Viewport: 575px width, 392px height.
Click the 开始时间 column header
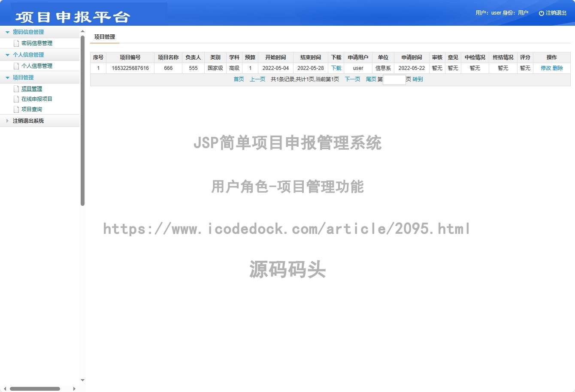pyautogui.click(x=275, y=57)
